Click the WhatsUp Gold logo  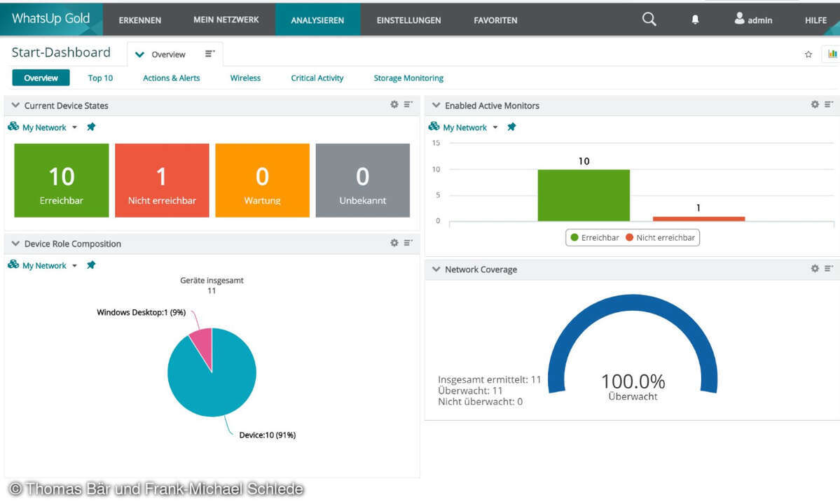[x=51, y=19]
